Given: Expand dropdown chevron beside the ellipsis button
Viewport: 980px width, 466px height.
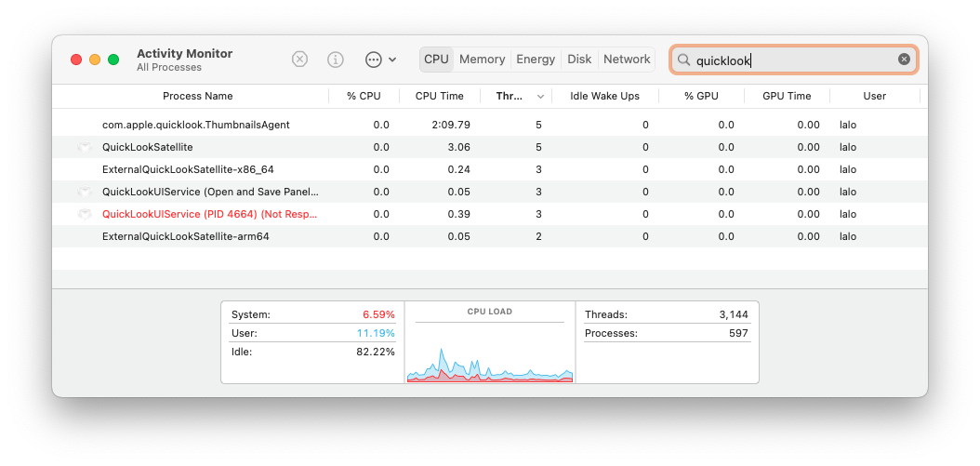Looking at the screenshot, I should coord(392,60).
